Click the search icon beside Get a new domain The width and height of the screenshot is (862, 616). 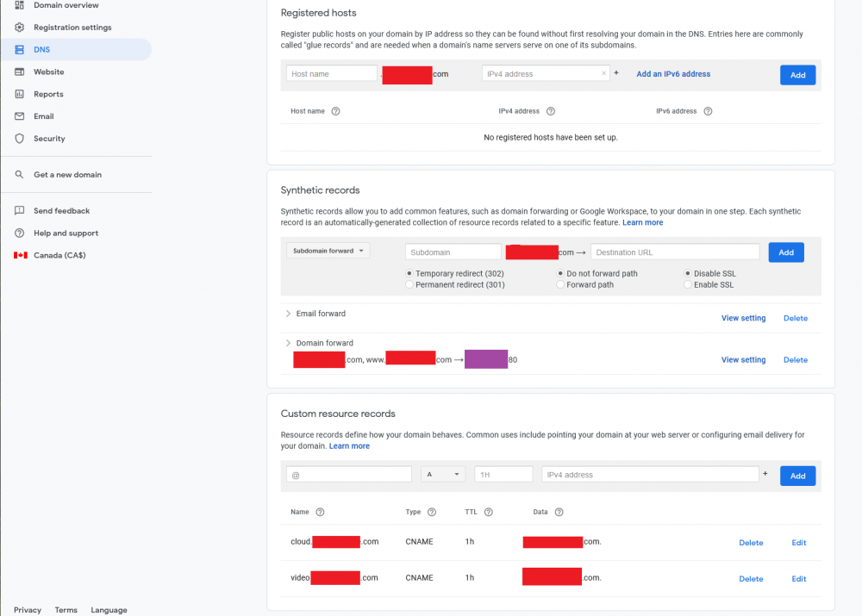[19, 175]
